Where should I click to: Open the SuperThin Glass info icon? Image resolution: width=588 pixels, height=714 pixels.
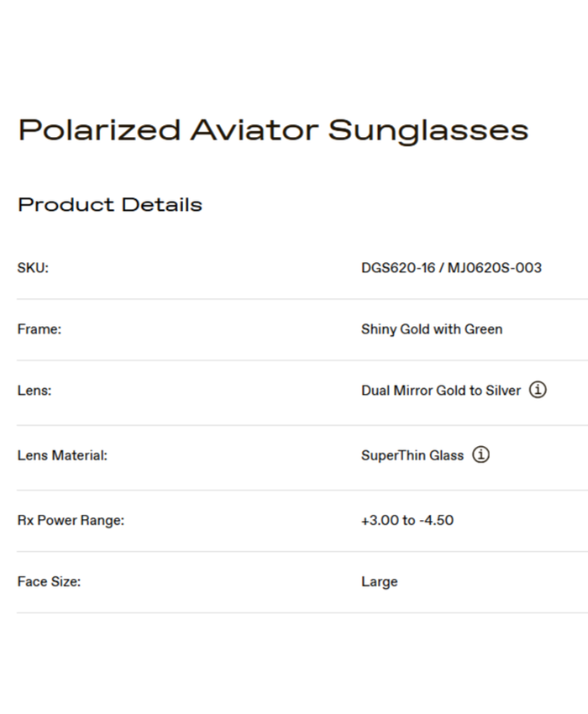point(480,455)
